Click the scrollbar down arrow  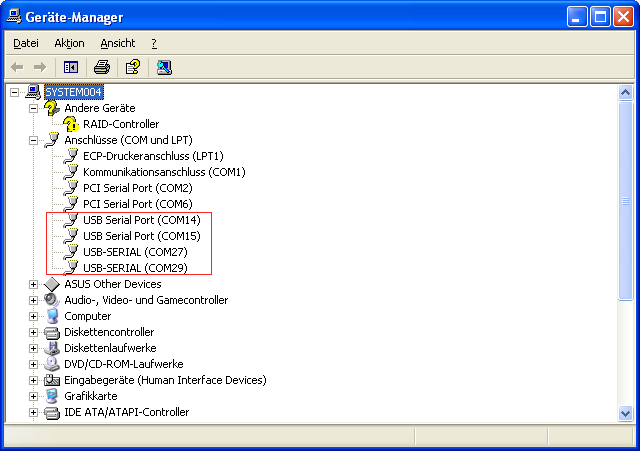(626, 413)
